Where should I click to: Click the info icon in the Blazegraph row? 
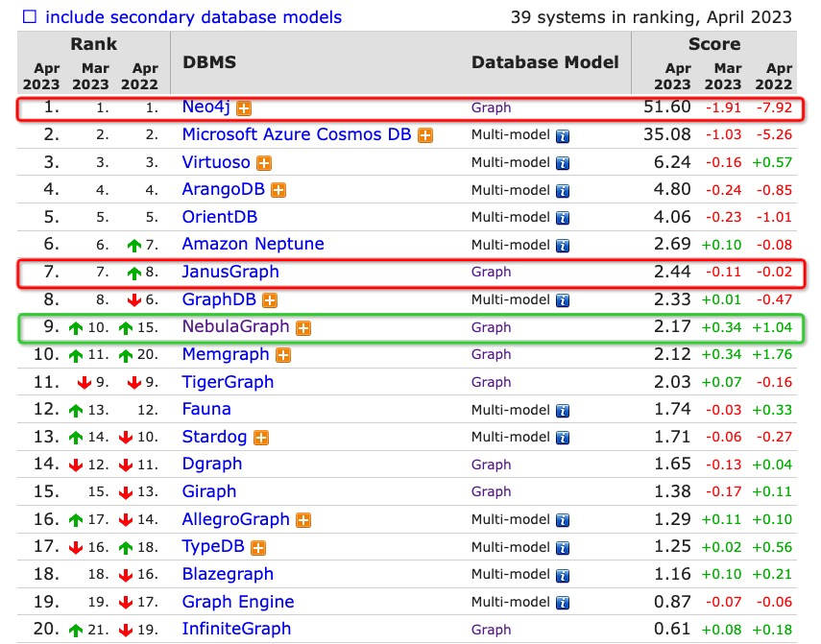[563, 576]
